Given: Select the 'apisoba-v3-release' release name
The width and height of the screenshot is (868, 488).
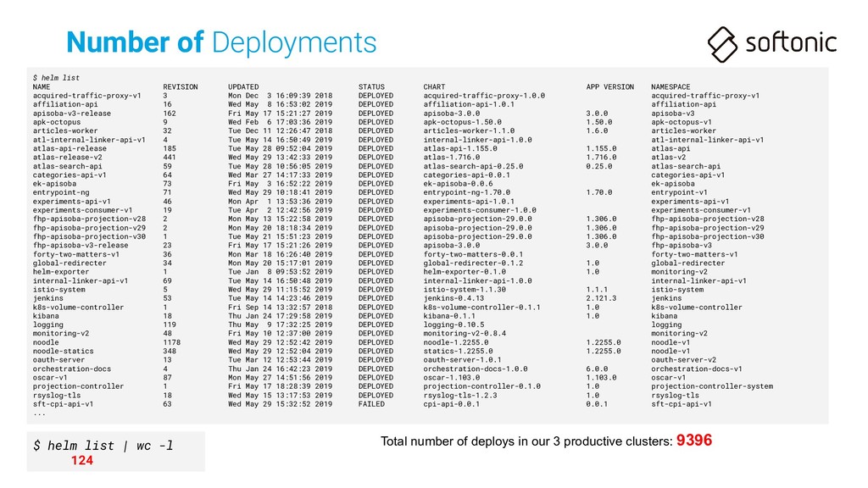Looking at the screenshot, I should [x=72, y=114].
